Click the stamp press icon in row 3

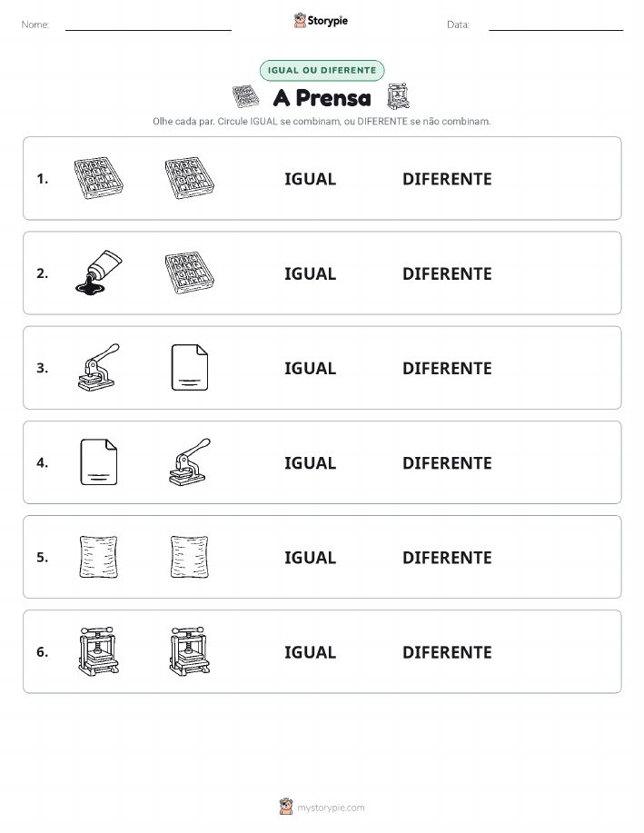click(99, 368)
